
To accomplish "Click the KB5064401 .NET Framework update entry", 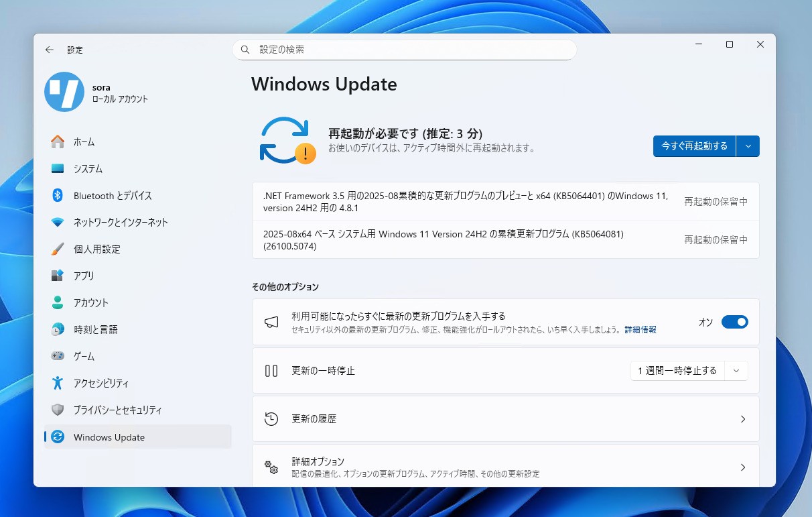I will point(505,201).
